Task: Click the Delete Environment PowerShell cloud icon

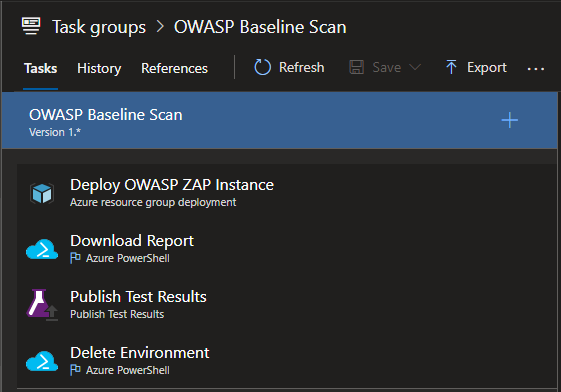Action: click(42, 361)
